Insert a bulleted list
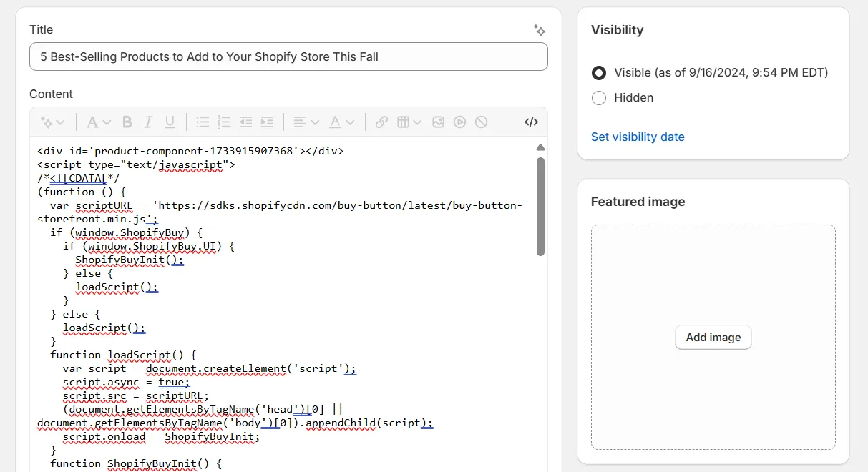The image size is (868, 472). pyautogui.click(x=203, y=122)
